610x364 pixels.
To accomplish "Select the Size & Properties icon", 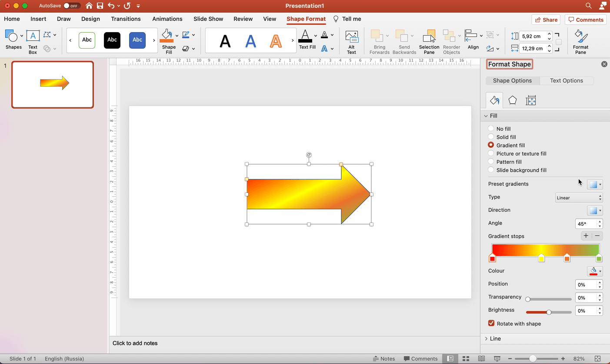I will (x=530, y=101).
